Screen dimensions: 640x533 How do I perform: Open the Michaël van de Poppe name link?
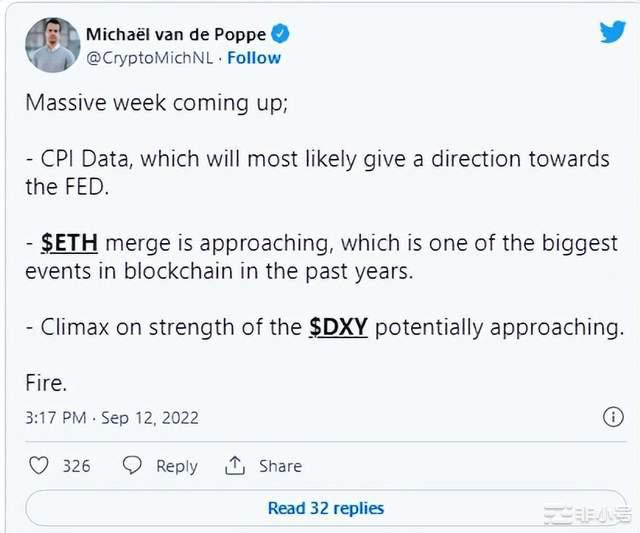pyautogui.click(x=176, y=34)
